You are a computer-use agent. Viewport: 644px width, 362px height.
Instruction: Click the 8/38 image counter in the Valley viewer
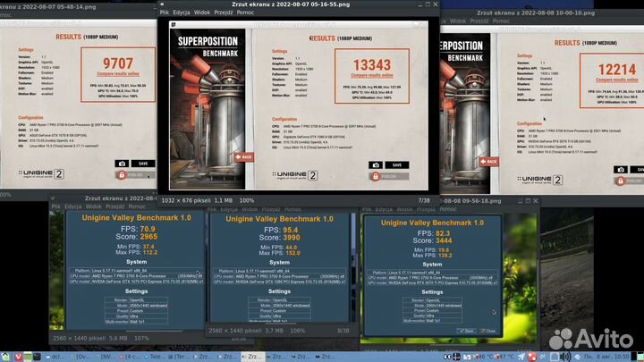tap(343, 331)
